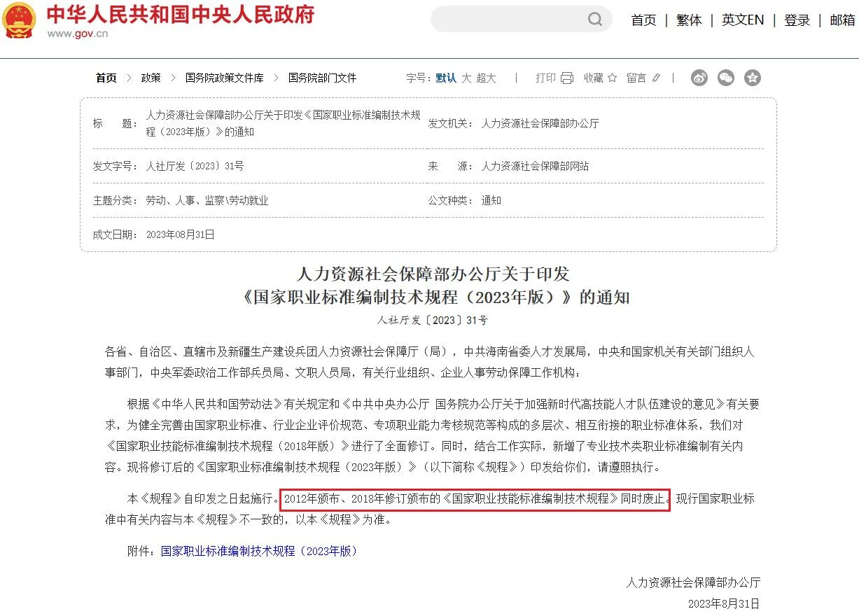Open 国务院部门文件 breadcrumb link
Screen dimensions: 859x616
[322, 78]
